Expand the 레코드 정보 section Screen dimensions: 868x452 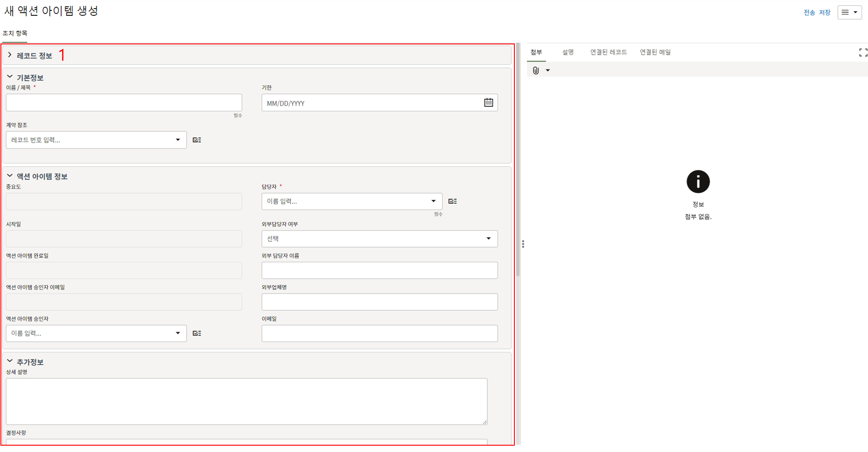[10, 55]
